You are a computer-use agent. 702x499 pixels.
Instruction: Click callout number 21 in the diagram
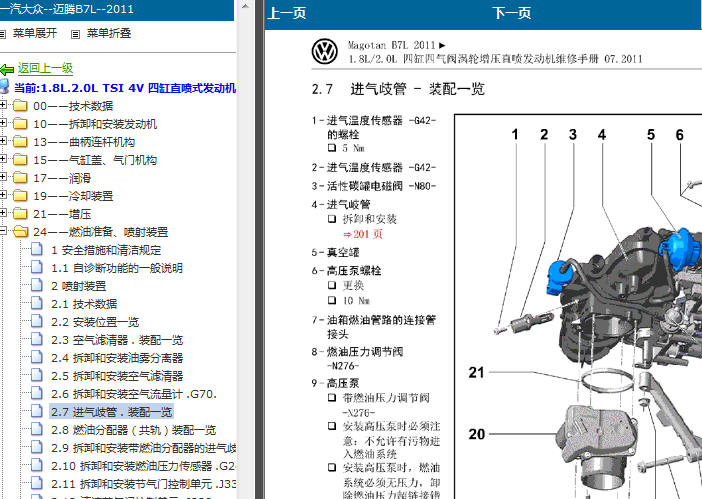[x=476, y=372]
